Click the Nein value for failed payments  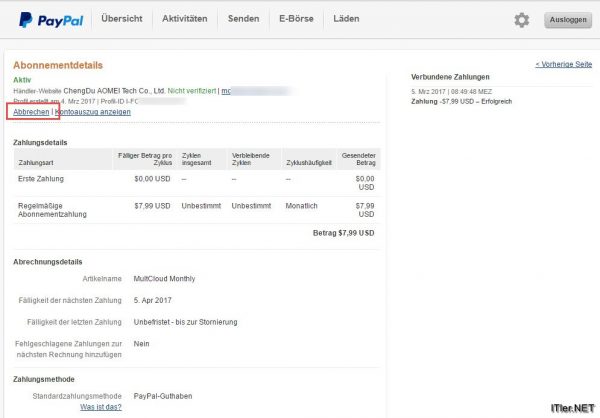coord(142,344)
